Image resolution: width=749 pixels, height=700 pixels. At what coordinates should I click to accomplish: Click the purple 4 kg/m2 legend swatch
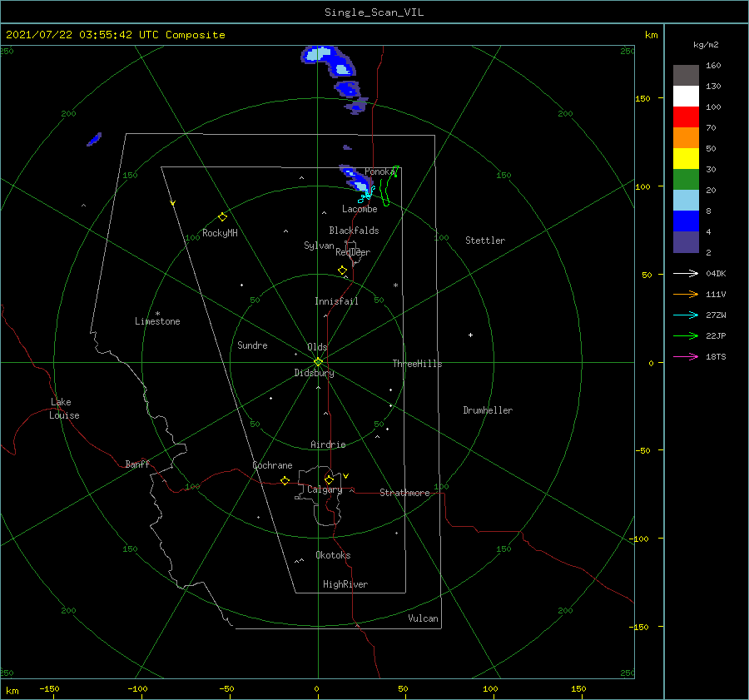686,241
